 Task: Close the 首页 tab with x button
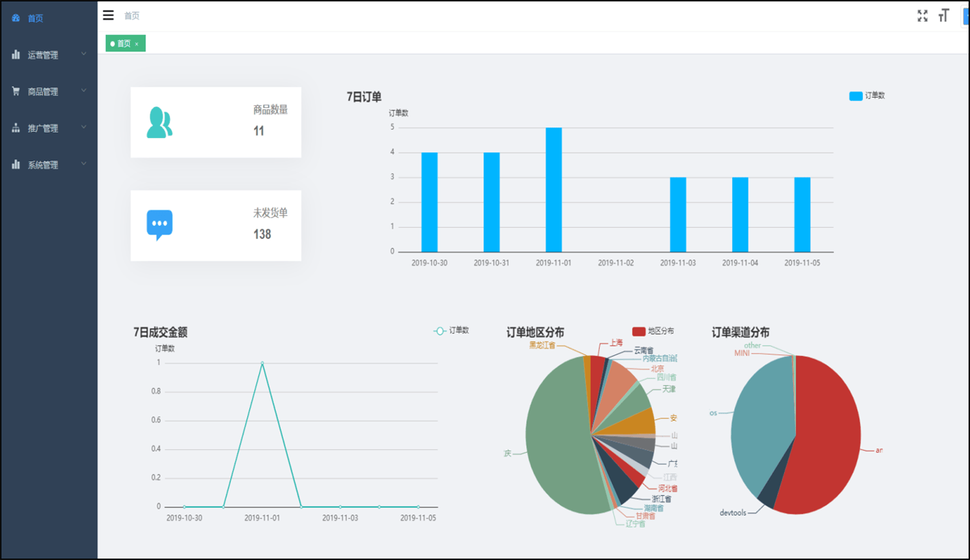coord(137,44)
